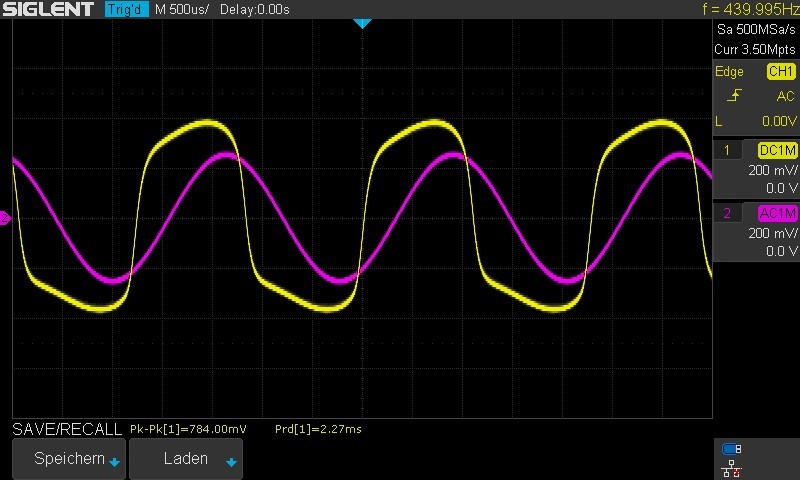Screen dimensions: 800x480
Task: Click the magenta channel 2 ground marker
Action: [x=5, y=218]
